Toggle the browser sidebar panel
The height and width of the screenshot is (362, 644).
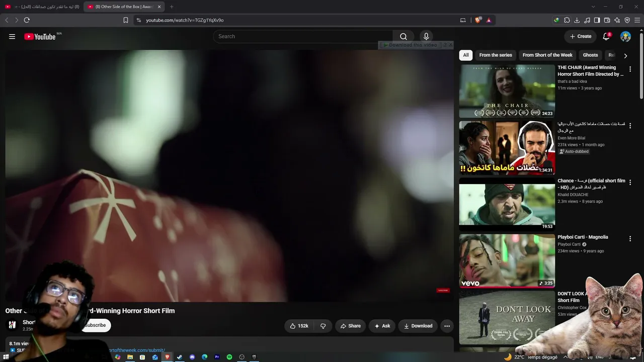point(597,20)
